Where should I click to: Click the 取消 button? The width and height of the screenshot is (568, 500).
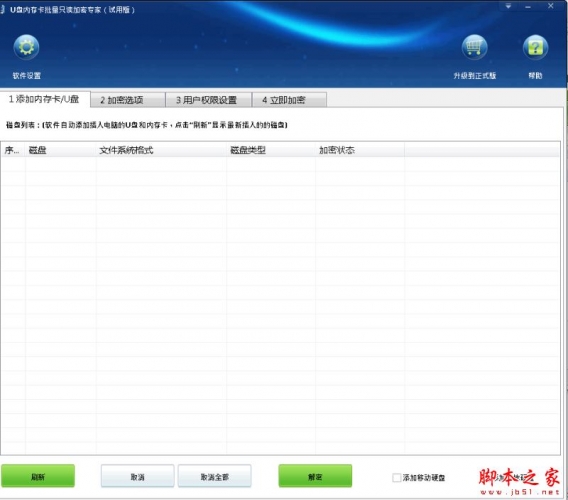(138, 476)
